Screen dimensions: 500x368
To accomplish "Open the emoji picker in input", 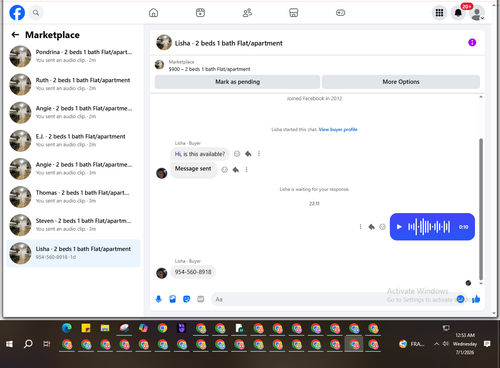I will 460,299.
